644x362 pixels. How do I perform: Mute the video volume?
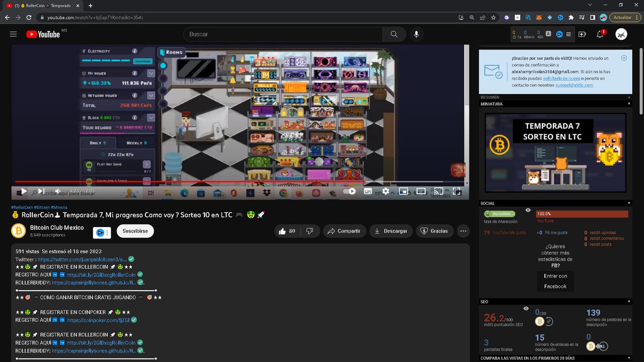pyautogui.click(x=57, y=191)
